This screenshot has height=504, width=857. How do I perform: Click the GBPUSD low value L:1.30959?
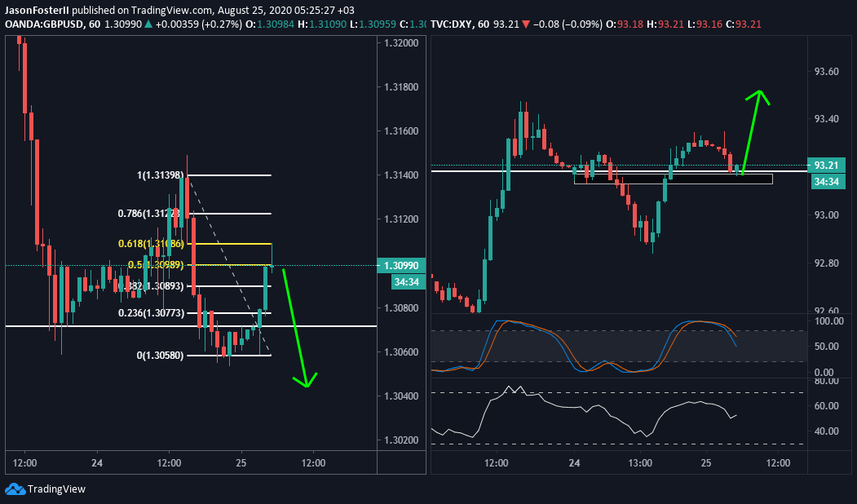pos(372,24)
